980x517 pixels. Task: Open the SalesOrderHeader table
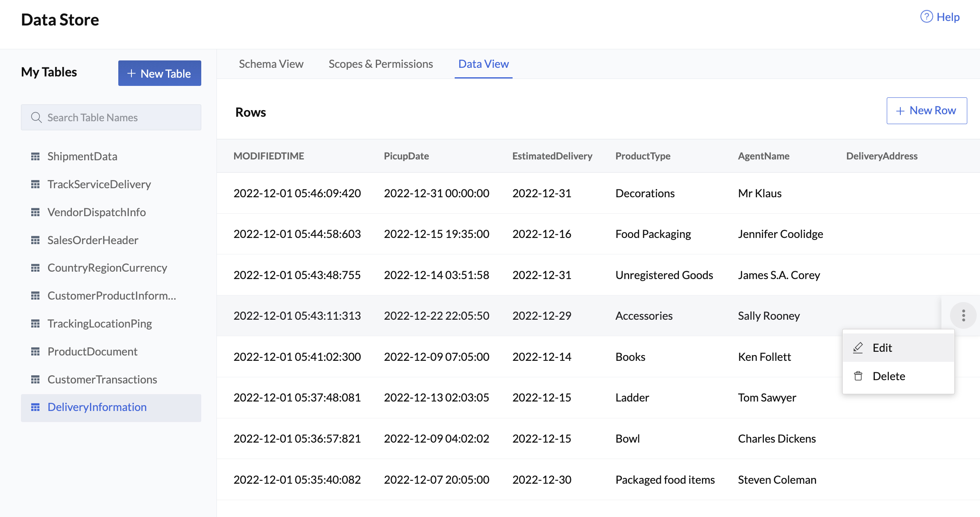pyautogui.click(x=93, y=240)
